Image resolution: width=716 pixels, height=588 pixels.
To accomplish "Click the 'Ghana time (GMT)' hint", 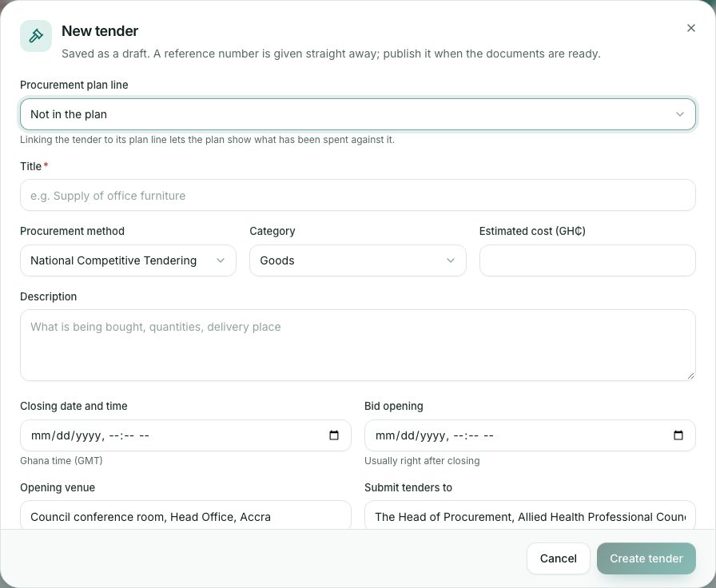I will coord(62,461).
